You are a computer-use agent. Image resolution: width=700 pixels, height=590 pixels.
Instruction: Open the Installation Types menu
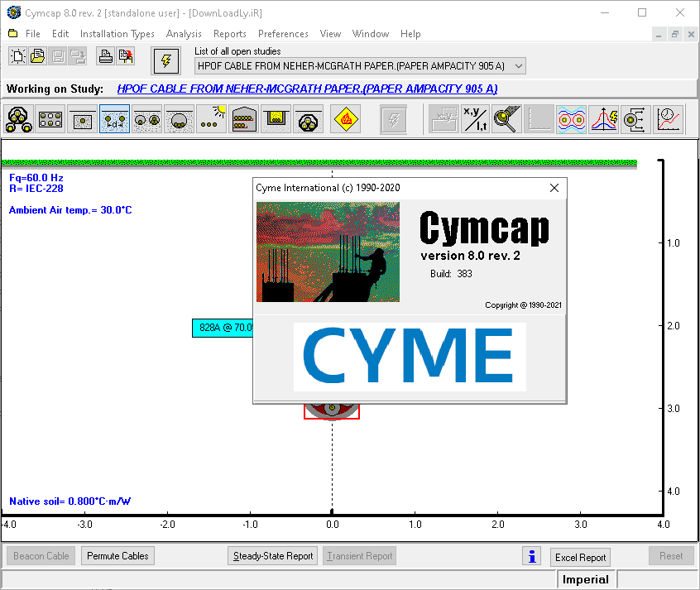coord(117,34)
